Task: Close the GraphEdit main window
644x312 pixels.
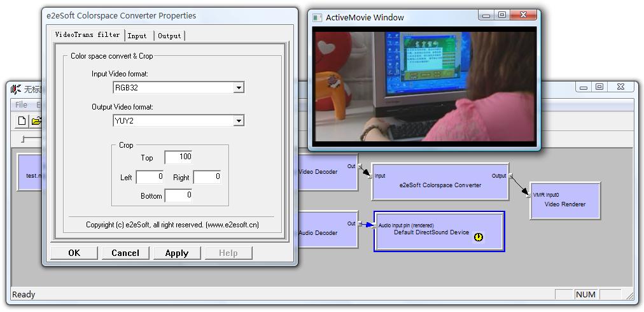Action: tap(620, 87)
